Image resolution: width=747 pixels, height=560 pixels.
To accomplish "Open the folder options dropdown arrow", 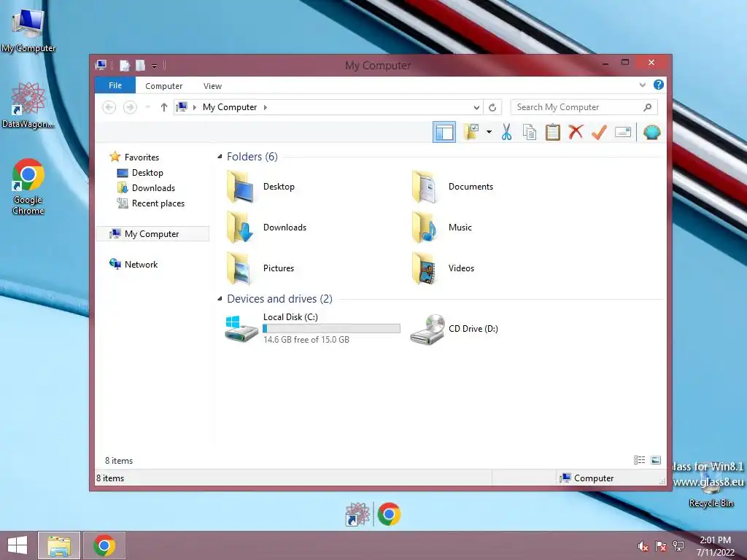I will point(489,132).
